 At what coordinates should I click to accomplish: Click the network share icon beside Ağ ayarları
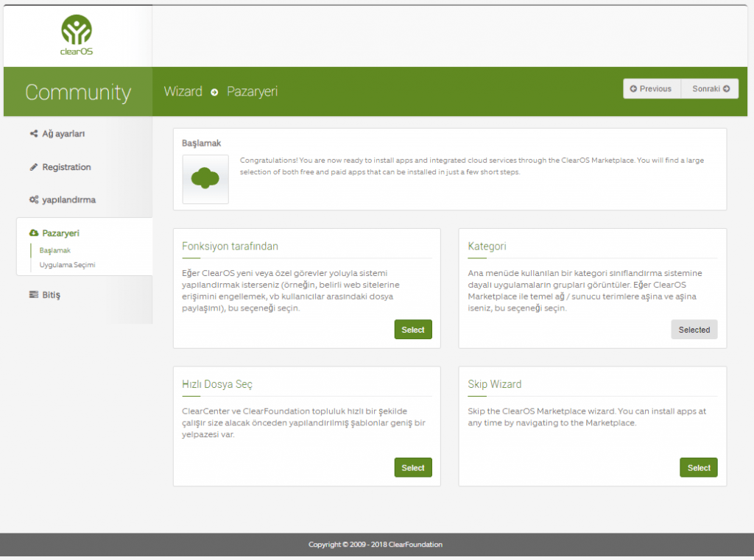(34, 134)
